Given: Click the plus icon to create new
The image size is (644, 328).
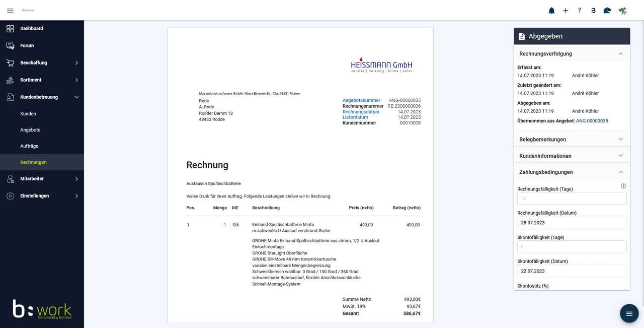Looking at the screenshot, I should [x=566, y=11].
